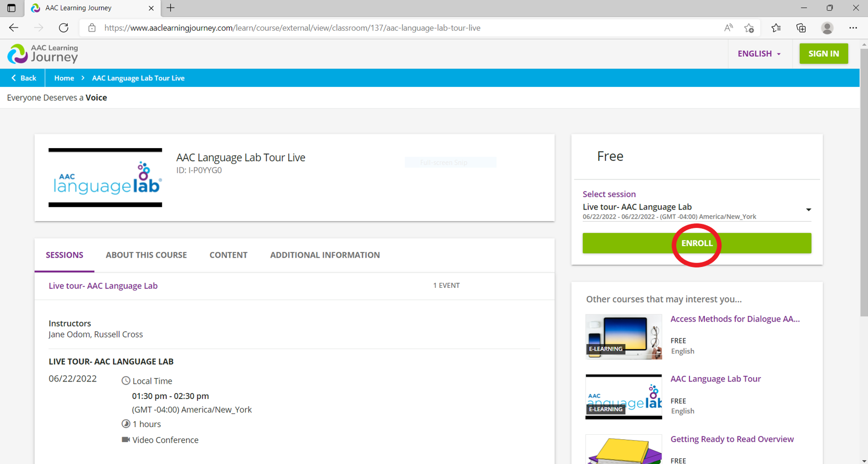The image size is (868, 464).
Task: Open Getting Ready to Read Overview link
Action: click(x=732, y=439)
